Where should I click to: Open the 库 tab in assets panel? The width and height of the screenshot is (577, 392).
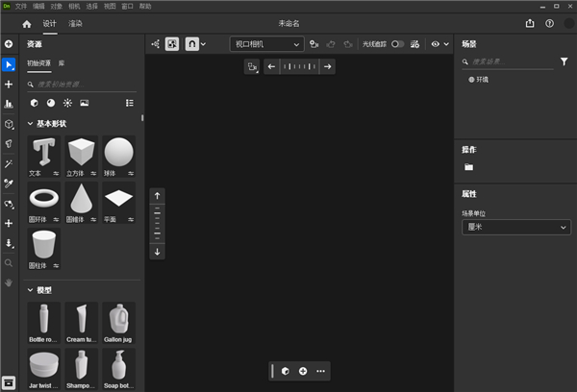(x=62, y=63)
